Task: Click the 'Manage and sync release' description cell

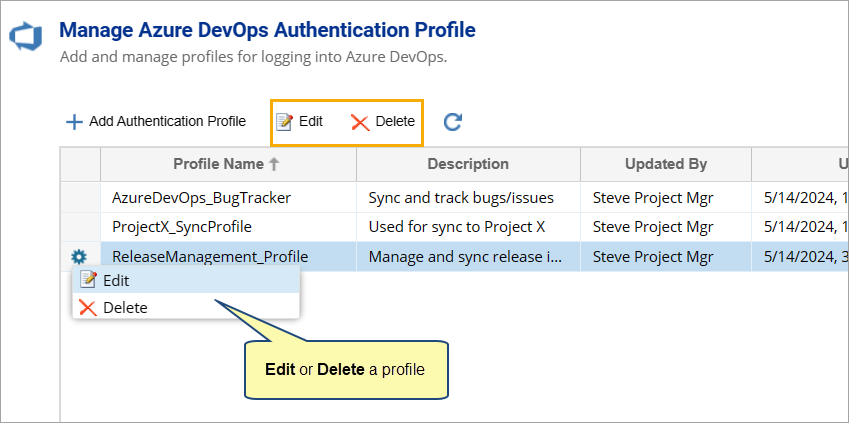Action: [x=465, y=257]
